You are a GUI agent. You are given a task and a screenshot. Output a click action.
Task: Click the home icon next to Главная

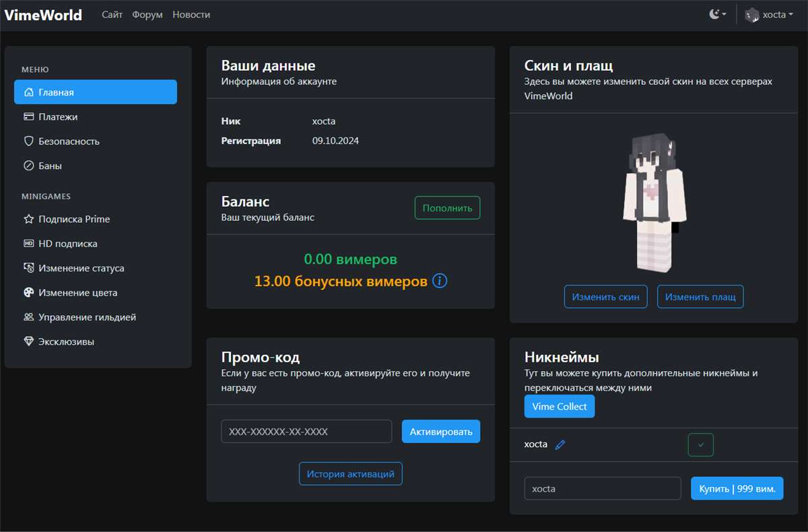(28, 92)
